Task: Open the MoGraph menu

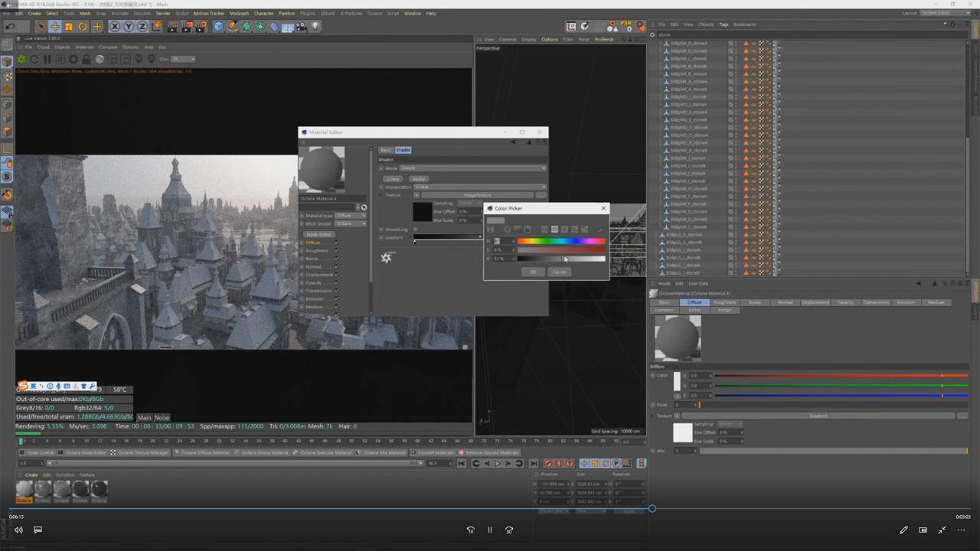Action: (239, 13)
